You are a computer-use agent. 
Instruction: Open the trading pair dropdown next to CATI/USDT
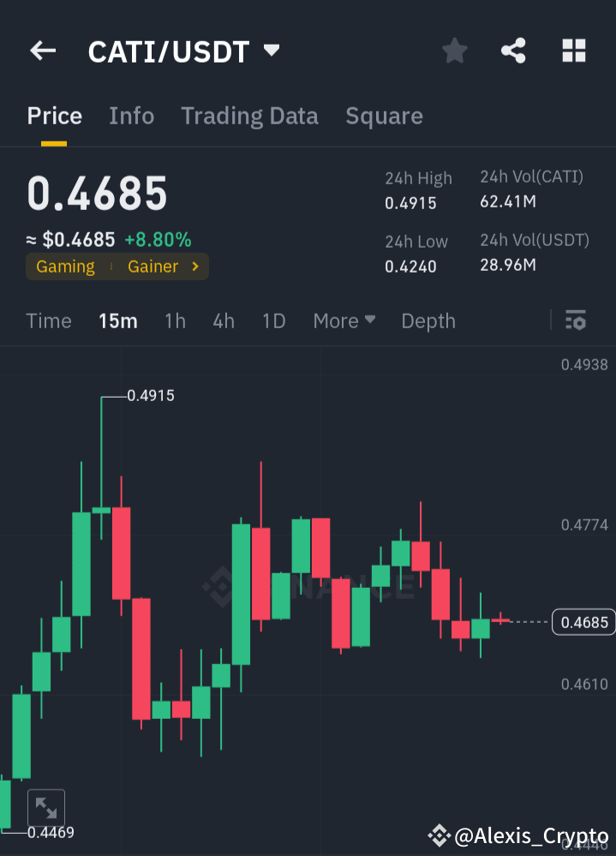pos(271,51)
